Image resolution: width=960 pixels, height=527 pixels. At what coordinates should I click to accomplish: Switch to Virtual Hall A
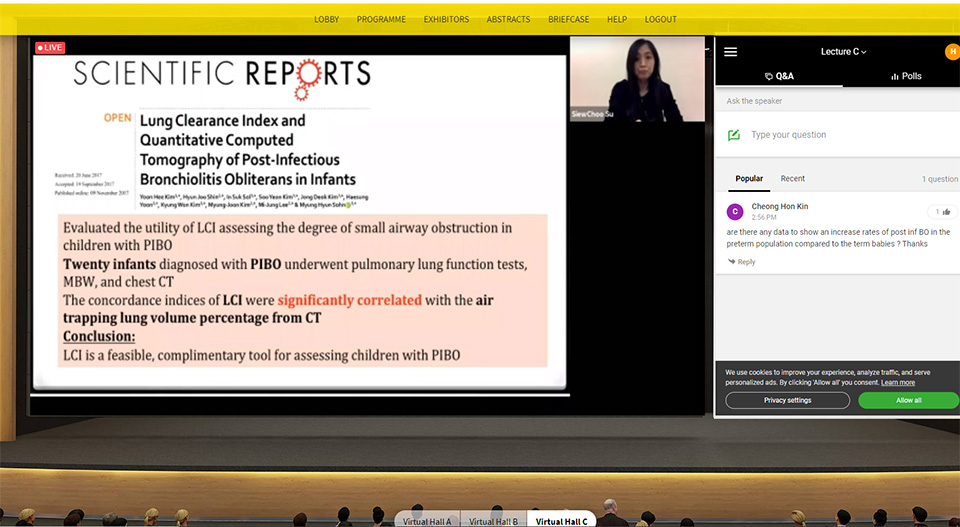pos(427,521)
